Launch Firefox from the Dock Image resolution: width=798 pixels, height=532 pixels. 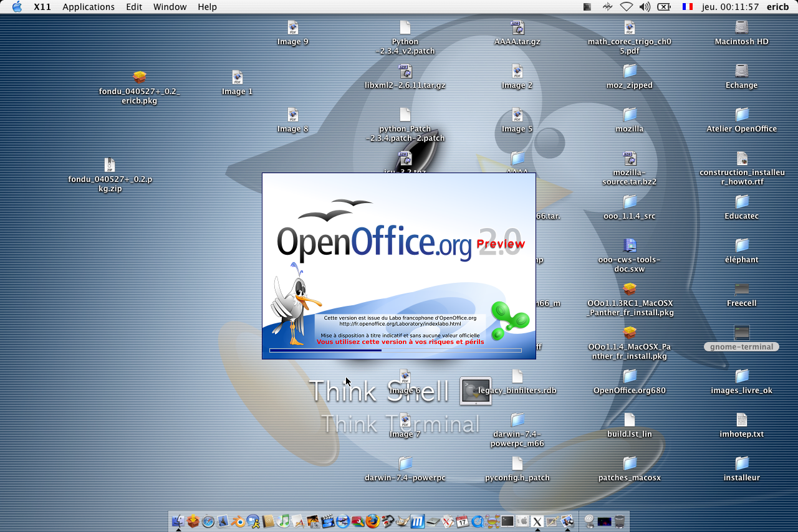coord(373,521)
